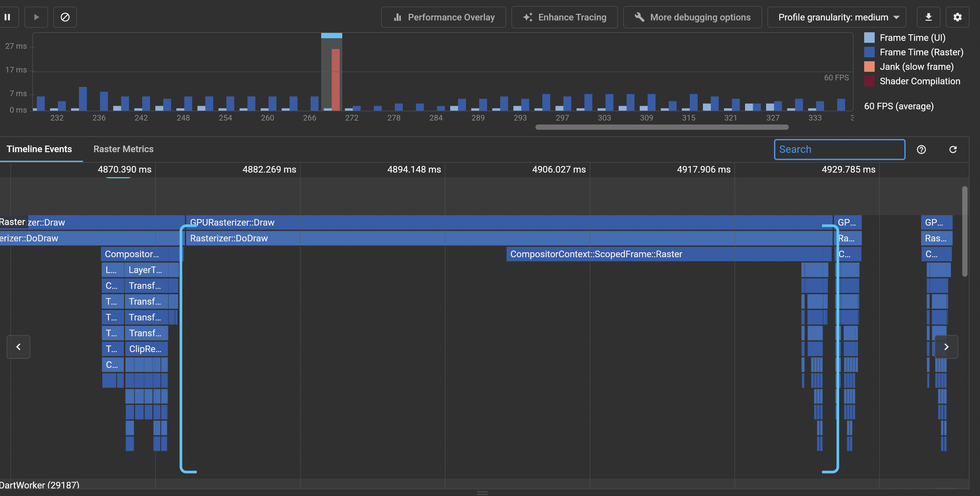Switch to Raster Metrics tab

[x=123, y=149]
